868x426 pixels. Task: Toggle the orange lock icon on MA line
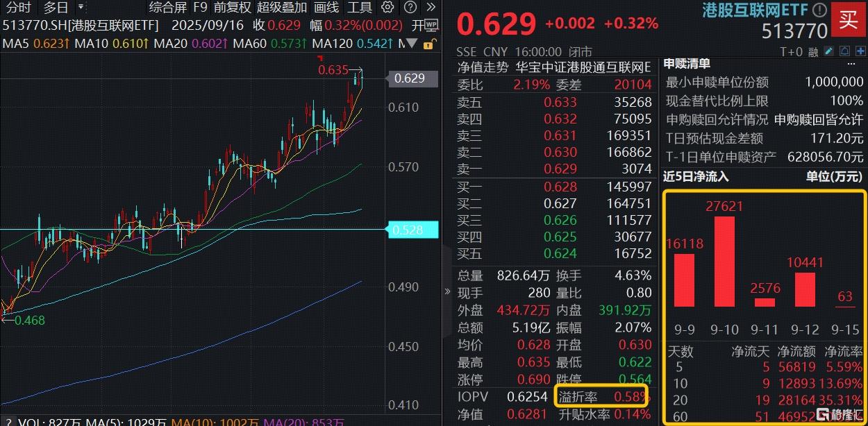click(x=431, y=43)
